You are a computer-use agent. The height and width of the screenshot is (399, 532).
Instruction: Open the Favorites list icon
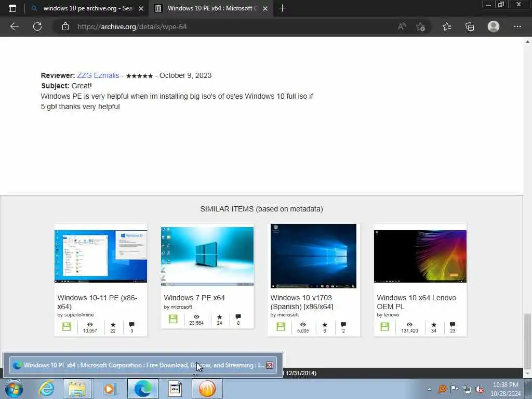point(447,26)
